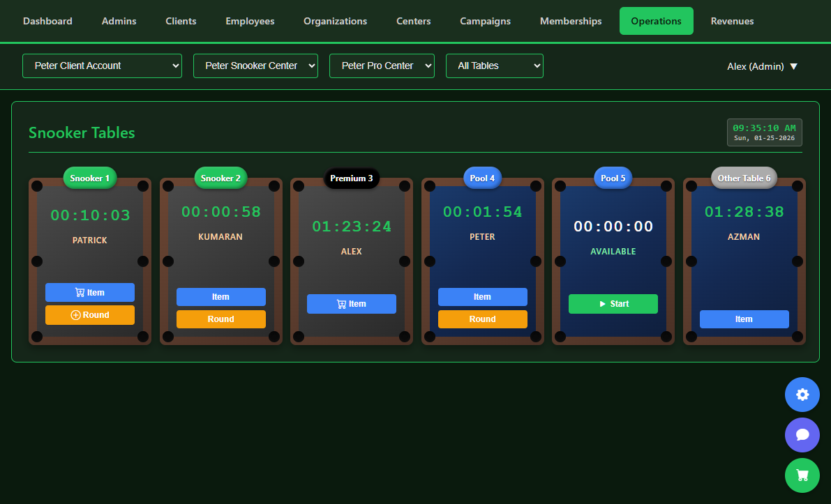Open the Peter Client Account dropdown
The height and width of the screenshot is (504, 831).
click(x=102, y=66)
